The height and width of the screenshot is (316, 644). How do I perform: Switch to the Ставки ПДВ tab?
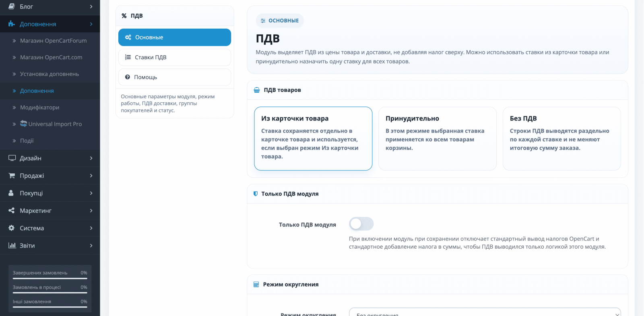tap(175, 57)
